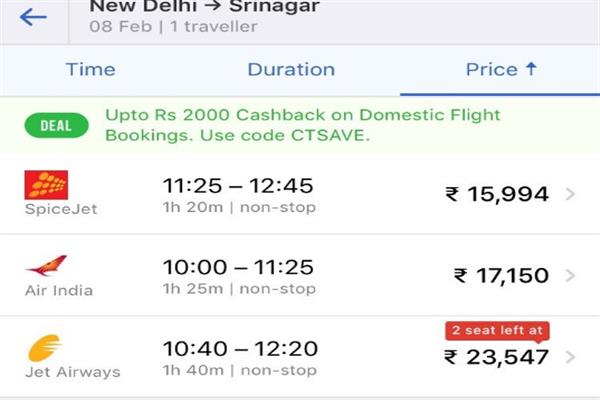The width and height of the screenshot is (600, 400).
Task: Select the Air India airline logo
Action: click(x=47, y=266)
